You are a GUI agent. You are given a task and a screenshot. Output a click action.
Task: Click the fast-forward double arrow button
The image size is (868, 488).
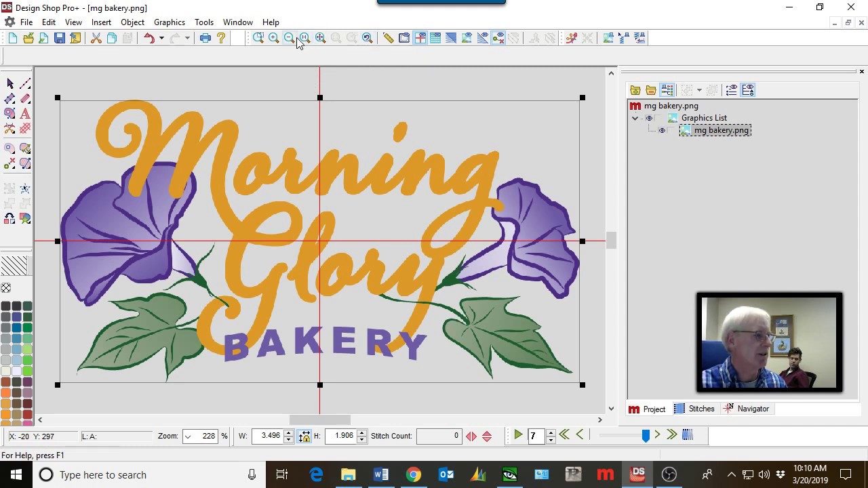pyautogui.click(x=671, y=435)
